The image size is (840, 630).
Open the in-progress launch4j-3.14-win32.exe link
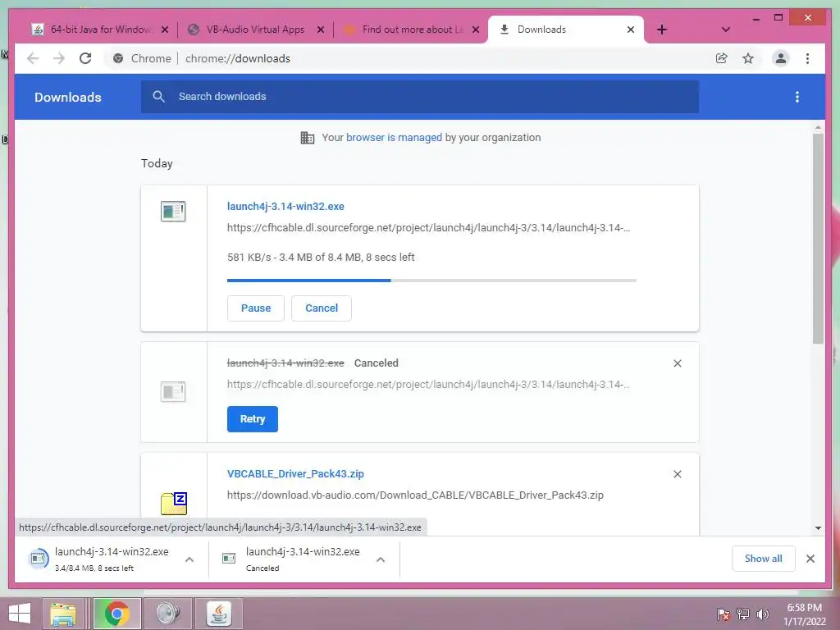(285, 206)
